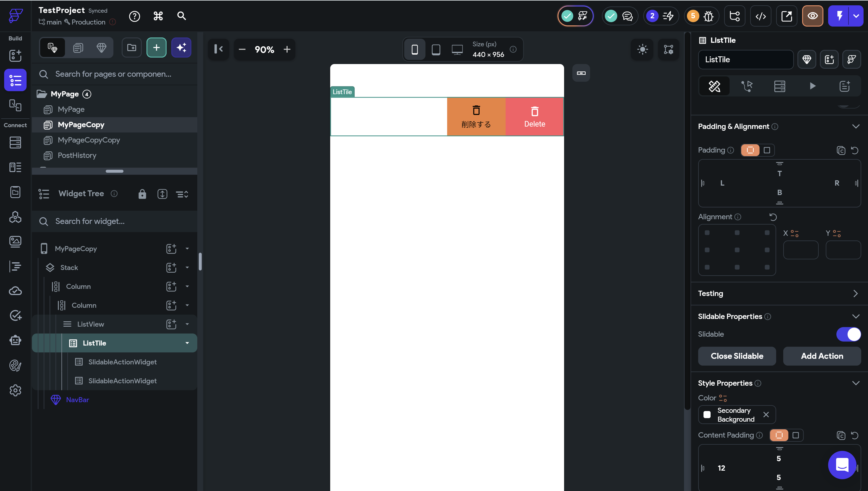Switch Content Padding to uniform square mode
868x491 pixels.
point(795,435)
